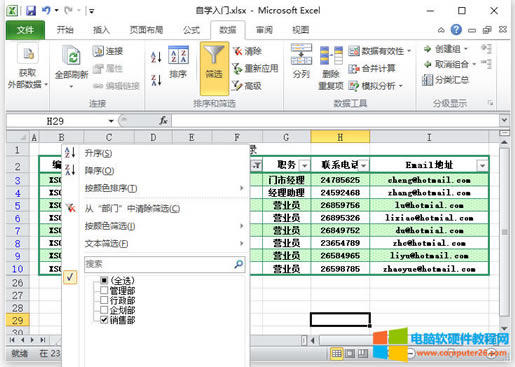Open the Help question mark icon
Image resolution: width=515 pixels, height=367 pixels.
[x=456, y=30]
